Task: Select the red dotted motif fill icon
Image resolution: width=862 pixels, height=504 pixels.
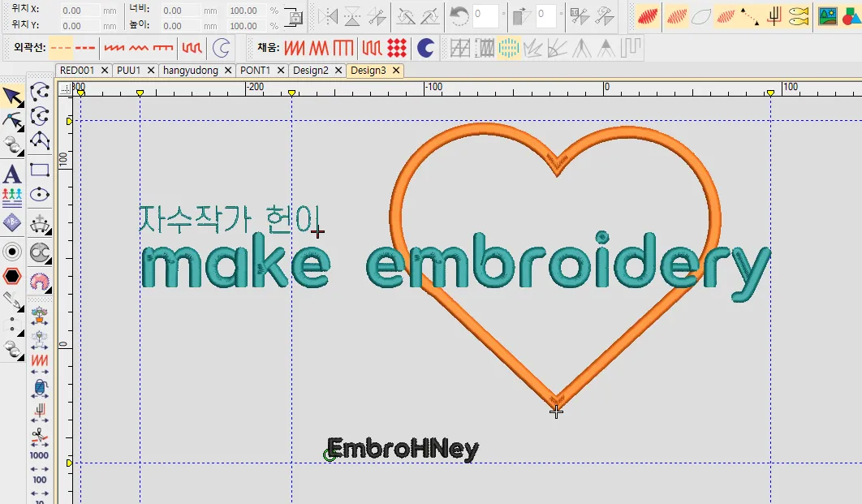Action: [396, 49]
